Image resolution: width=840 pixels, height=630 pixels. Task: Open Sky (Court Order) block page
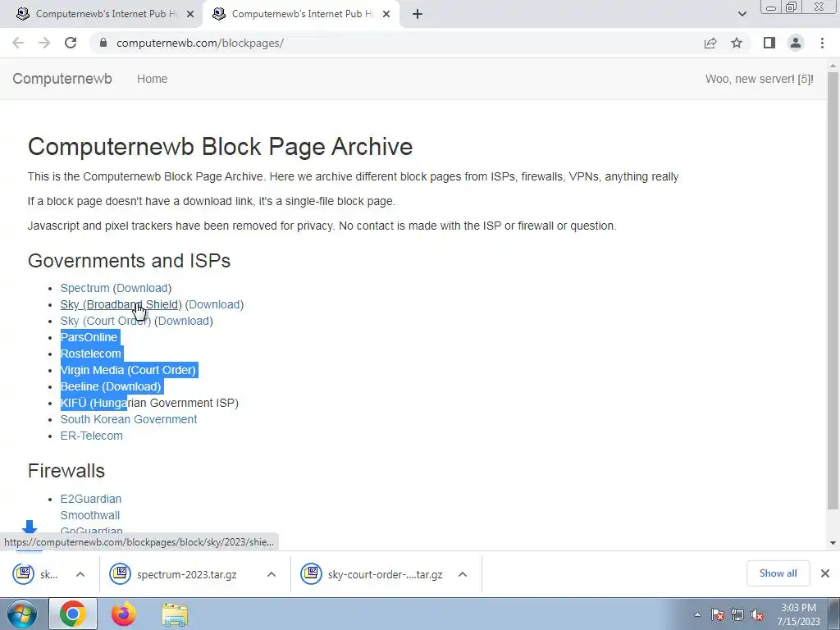click(x=106, y=321)
